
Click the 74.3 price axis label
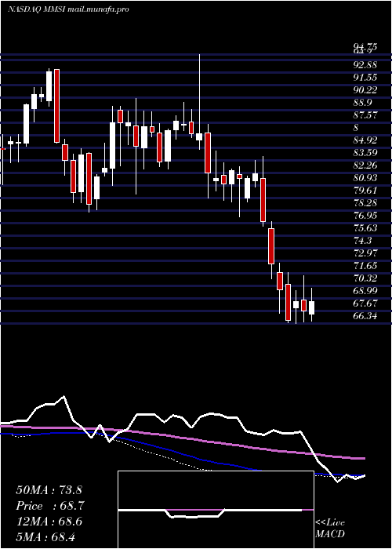(362, 241)
